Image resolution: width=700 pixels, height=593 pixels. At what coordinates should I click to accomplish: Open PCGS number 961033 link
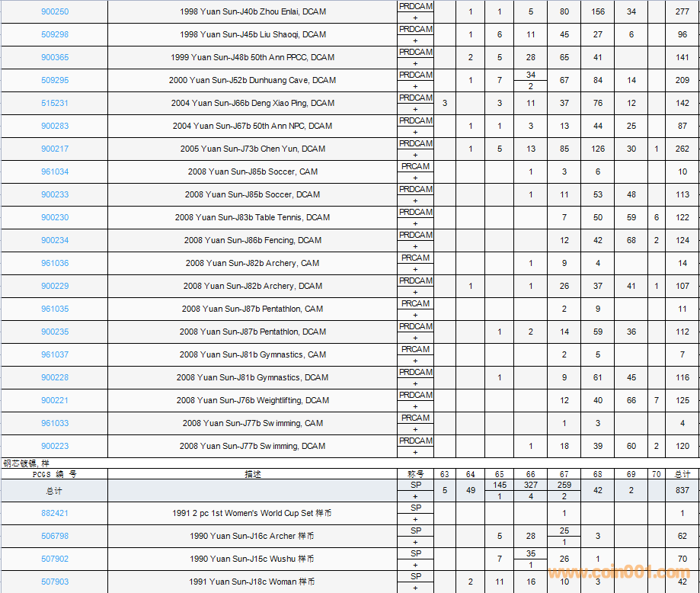54,423
